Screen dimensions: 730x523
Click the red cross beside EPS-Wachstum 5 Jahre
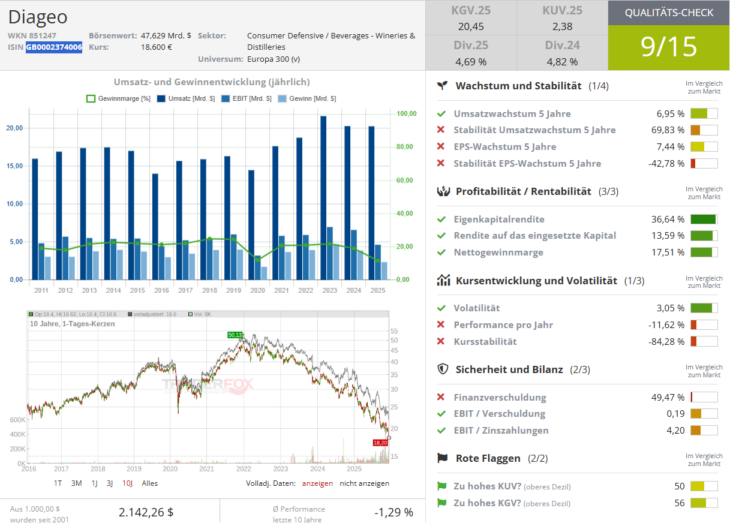pos(442,146)
